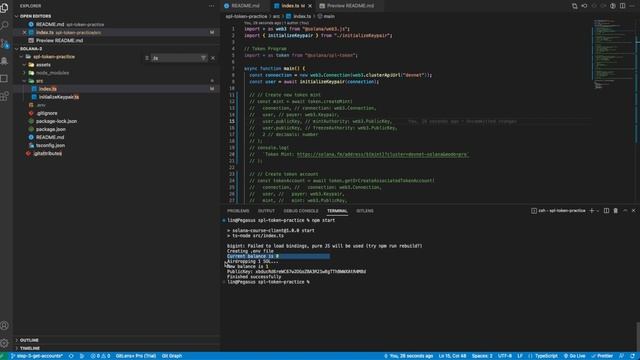Open README.md in the Open Editors list

click(50, 24)
